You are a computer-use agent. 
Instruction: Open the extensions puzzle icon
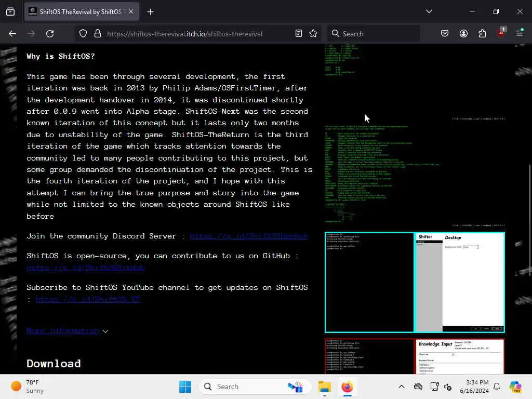coord(482,33)
